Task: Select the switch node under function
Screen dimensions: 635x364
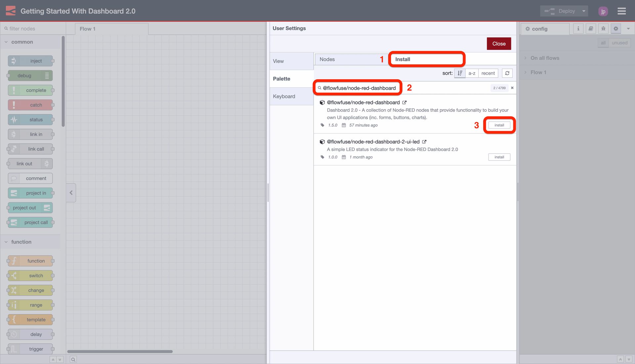Action: pos(30,275)
